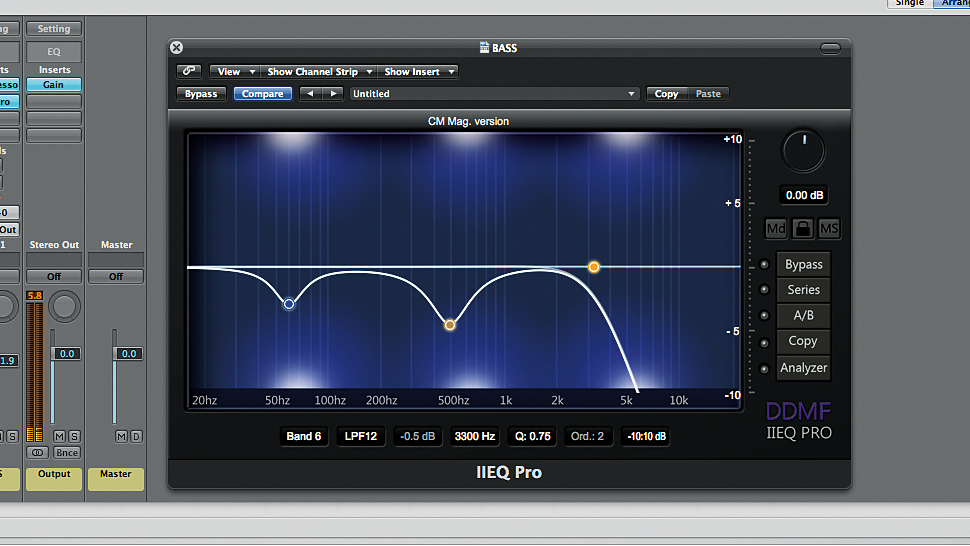Select the orange LPF node near 3k
Screen dimensions: 970x546
click(594, 267)
